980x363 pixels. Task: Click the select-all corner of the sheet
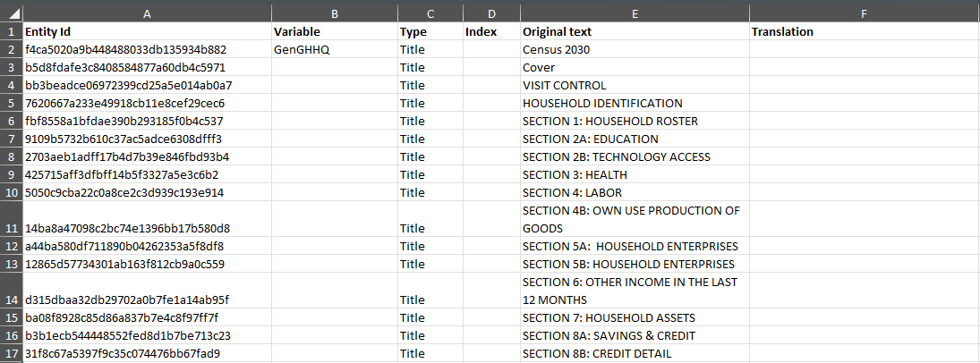click(11, 13)
